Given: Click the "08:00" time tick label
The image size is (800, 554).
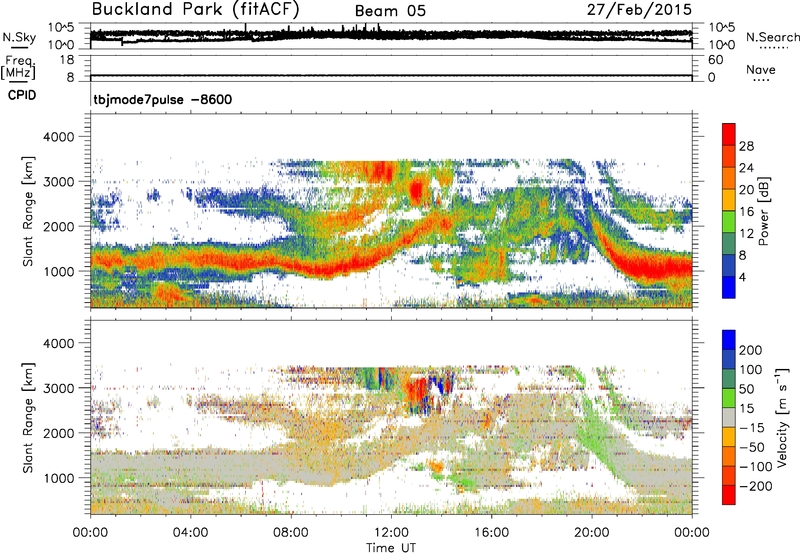Looking at the screenshot, I should coord(291,533).
